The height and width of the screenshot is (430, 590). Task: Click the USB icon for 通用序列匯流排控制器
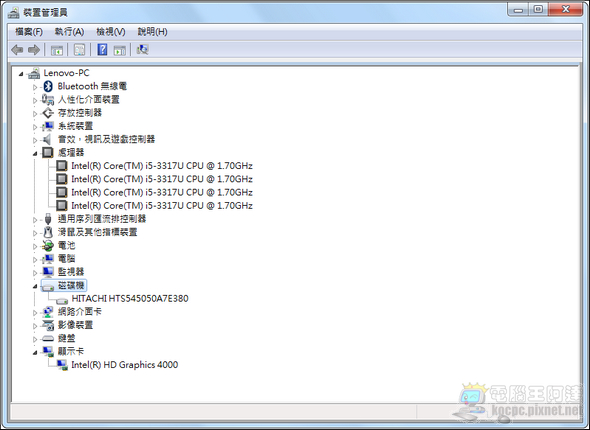48,219
